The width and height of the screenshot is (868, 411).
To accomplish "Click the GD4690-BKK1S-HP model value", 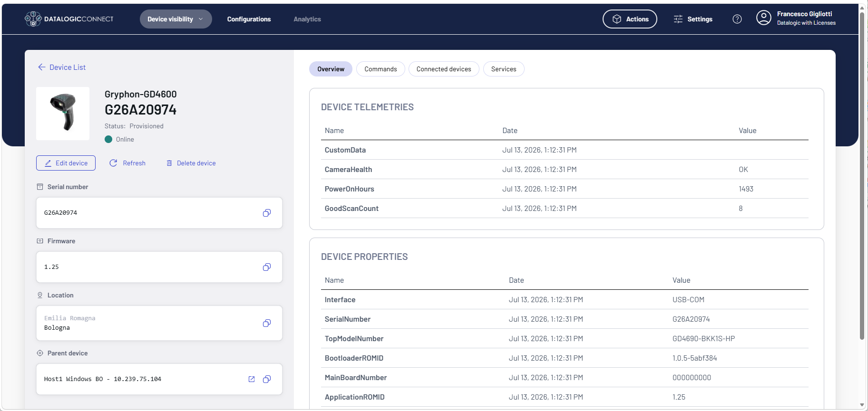I will click(x=703, y=339).
